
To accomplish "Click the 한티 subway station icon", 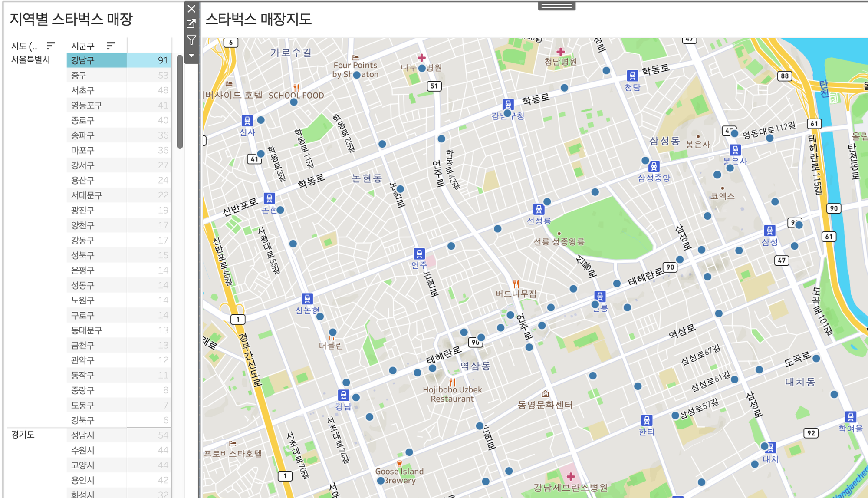I will 647,420.
